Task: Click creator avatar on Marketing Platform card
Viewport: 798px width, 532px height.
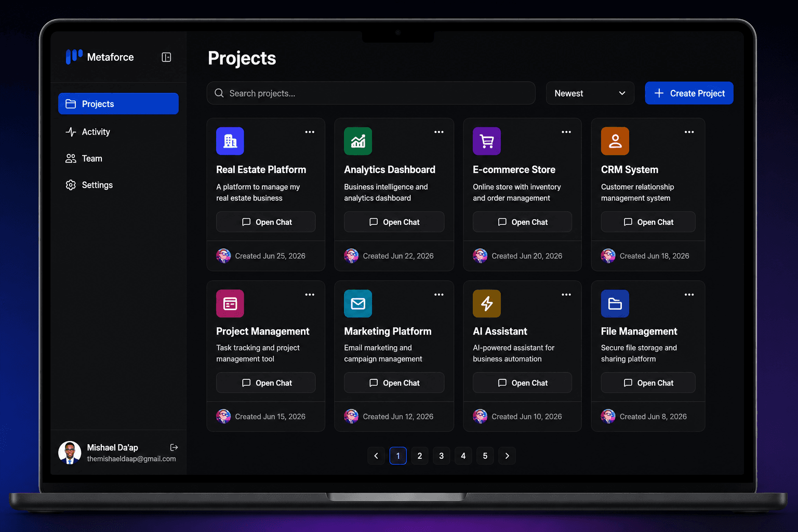Action: [351, 416]
